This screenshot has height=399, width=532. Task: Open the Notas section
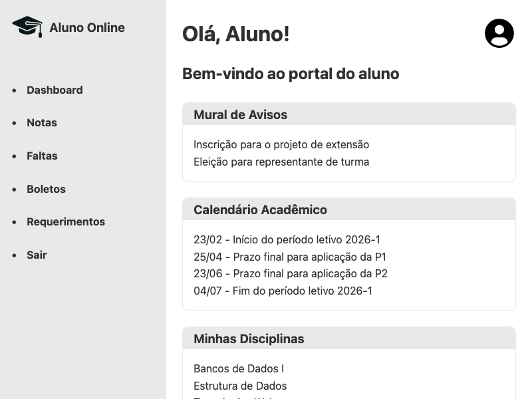41,122
